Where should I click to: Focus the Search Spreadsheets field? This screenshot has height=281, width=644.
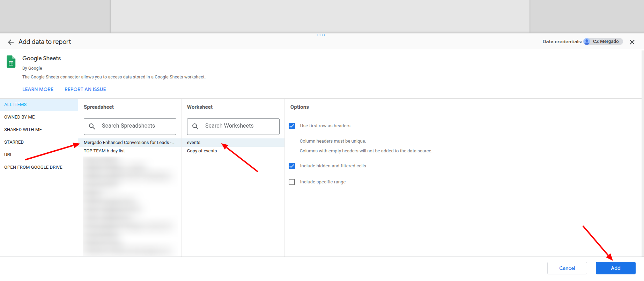130,126
